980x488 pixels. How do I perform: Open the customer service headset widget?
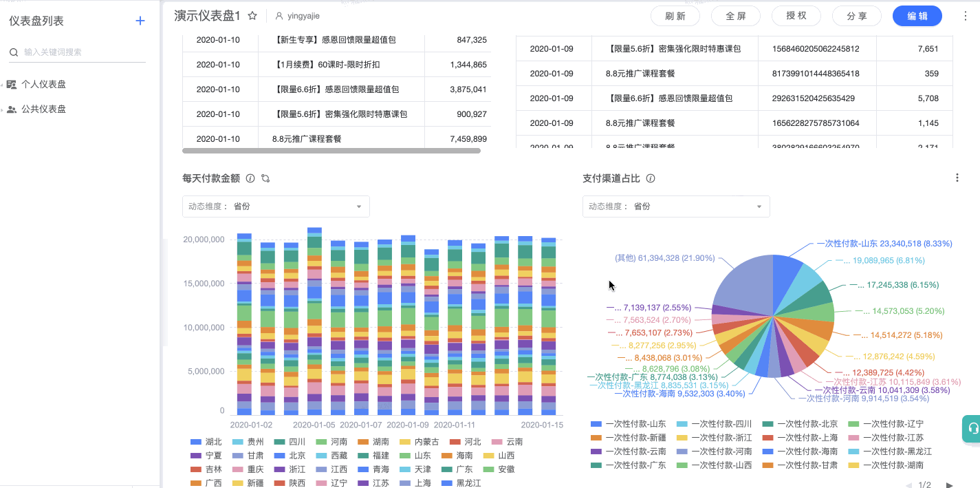click(x=972, y=428)
